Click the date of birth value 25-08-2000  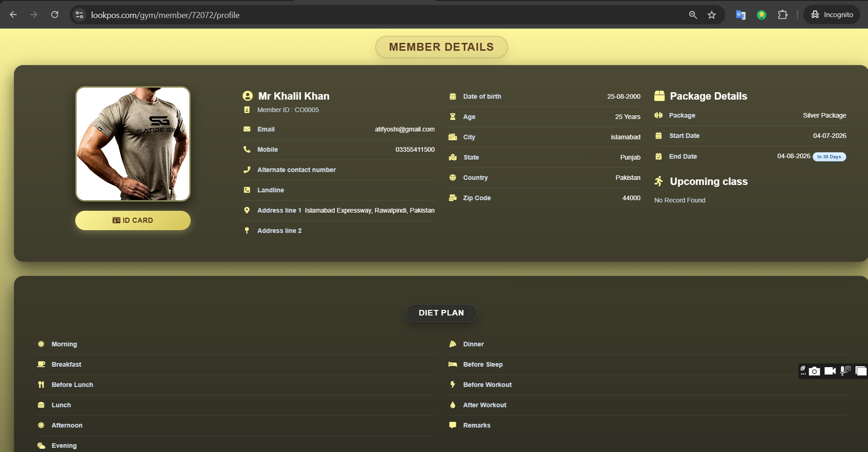(x=624, y=96)
